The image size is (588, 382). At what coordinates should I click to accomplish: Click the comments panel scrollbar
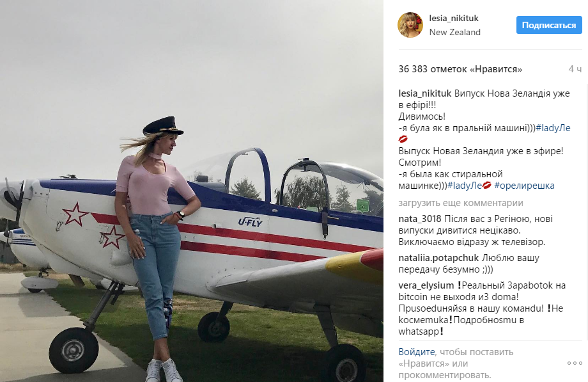click(586, 211)
